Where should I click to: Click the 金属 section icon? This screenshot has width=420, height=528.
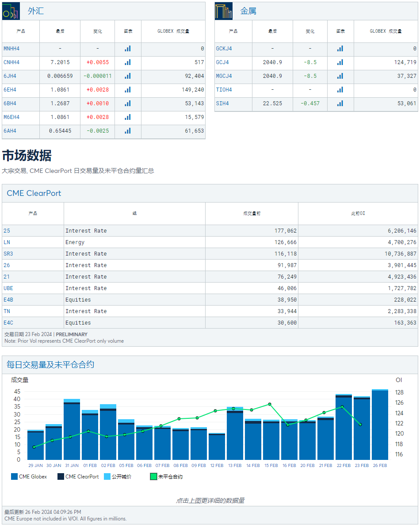pos(223,11)
